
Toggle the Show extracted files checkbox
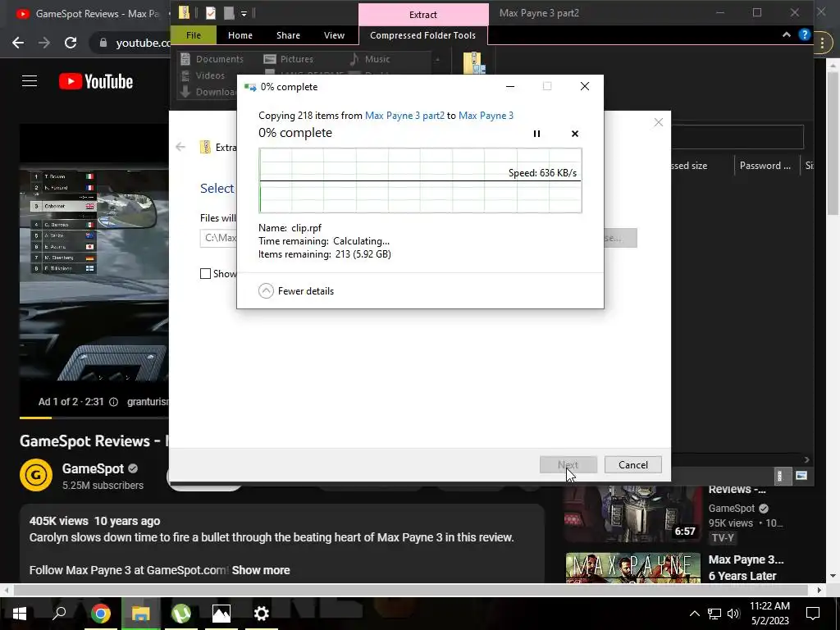205,274
